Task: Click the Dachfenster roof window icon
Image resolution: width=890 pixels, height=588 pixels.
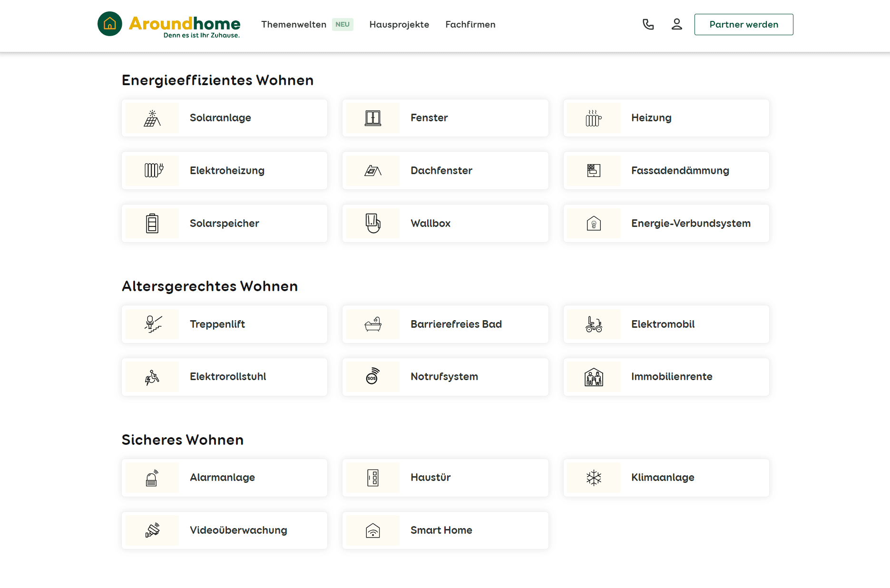Action: 373,170
